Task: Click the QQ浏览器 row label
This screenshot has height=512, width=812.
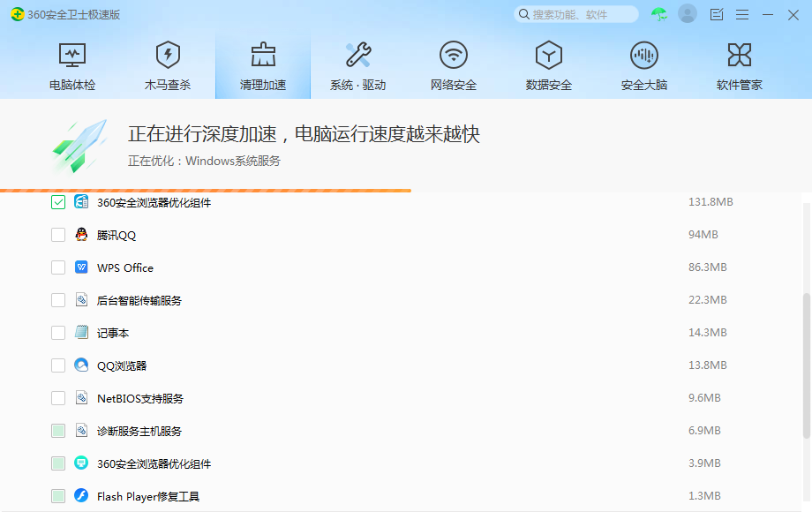Action: tap(122, 366)
